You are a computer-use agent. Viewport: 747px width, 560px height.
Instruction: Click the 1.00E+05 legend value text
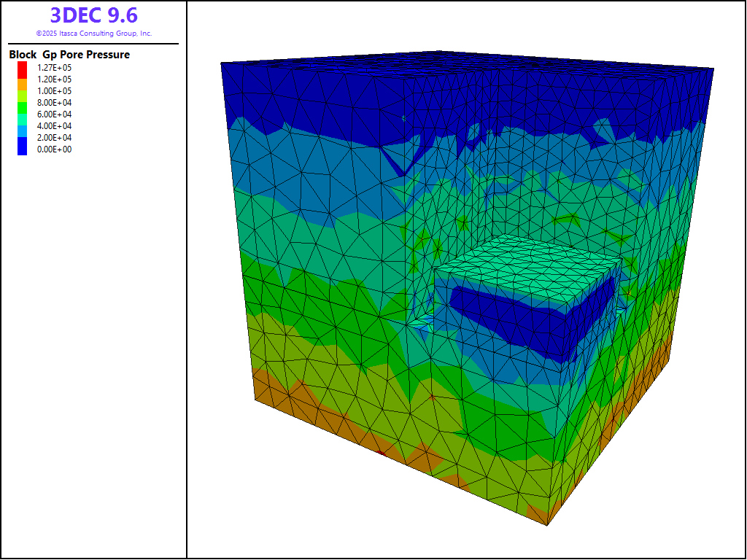point(54,91)
